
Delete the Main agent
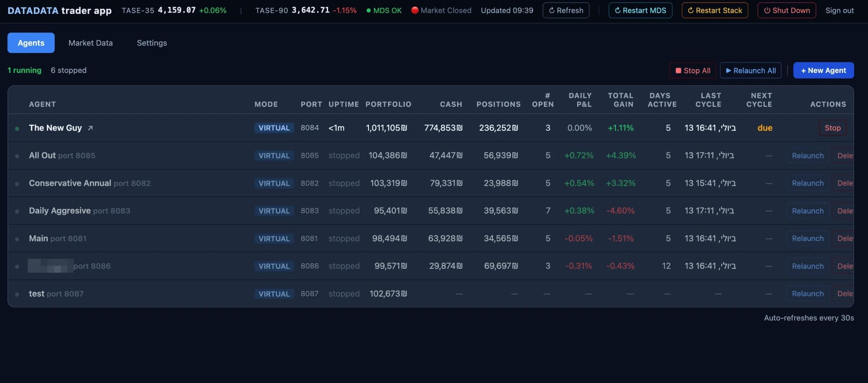843,238
